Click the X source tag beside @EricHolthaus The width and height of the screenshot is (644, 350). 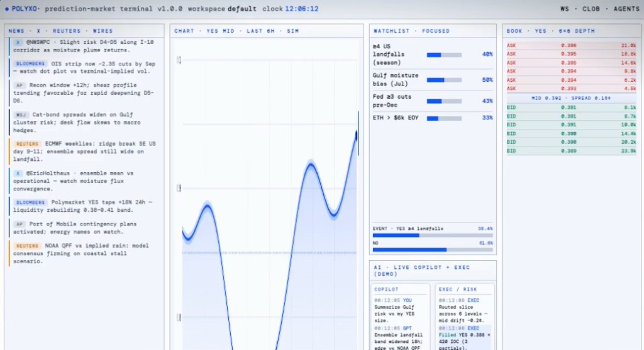[x=18, y=173]
